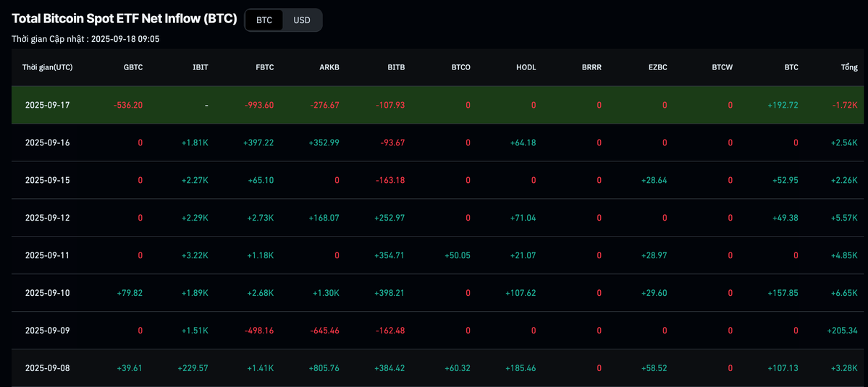
Task: Click IBIT value +3.22K on 2025-09-11
Action: pos(195,255)
